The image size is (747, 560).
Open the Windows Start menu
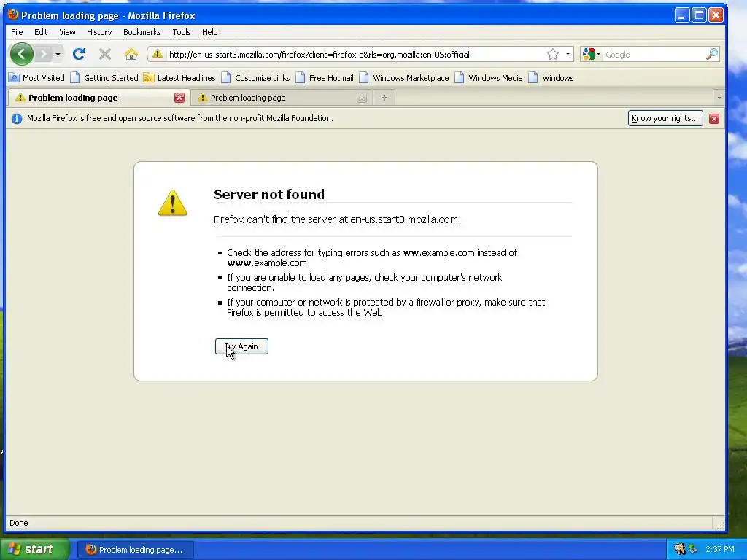tap(34, 549)
